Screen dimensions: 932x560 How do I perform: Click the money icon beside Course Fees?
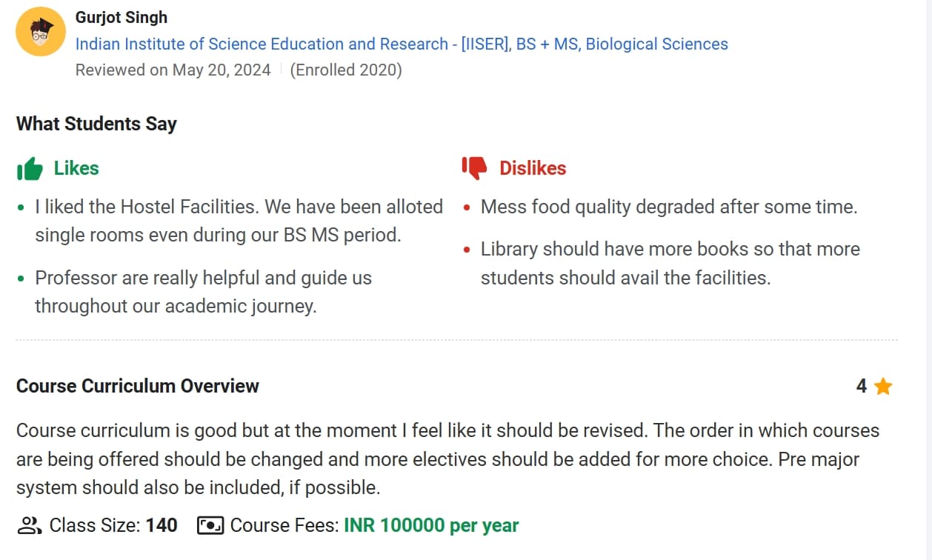[x=210, y=526]
